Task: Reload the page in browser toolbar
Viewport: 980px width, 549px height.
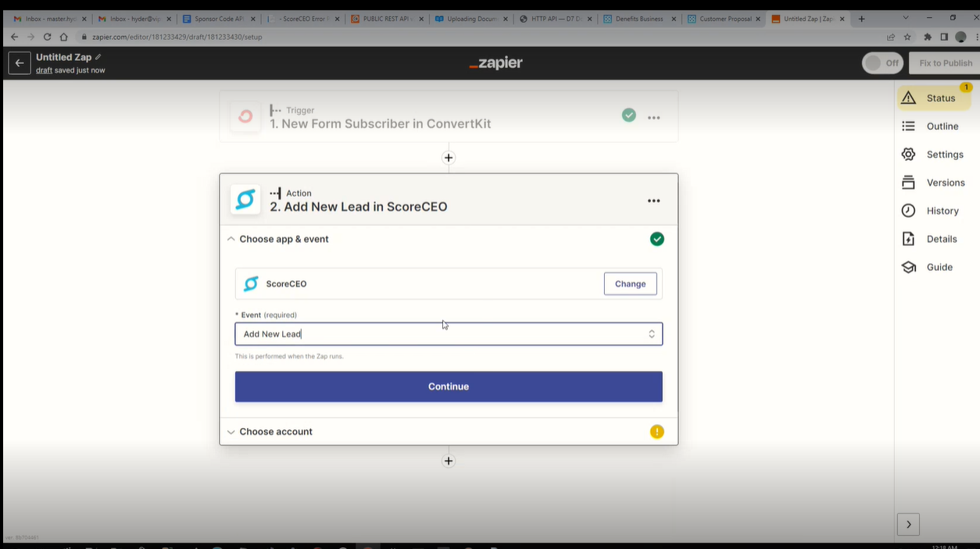Action: pos(47,37)
